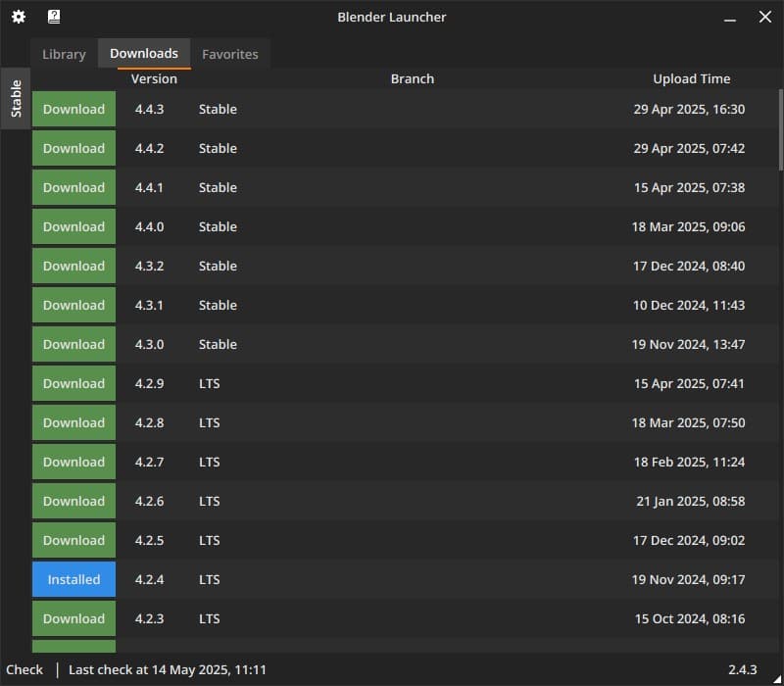Image resolution: width=784 pixels, height=686 pixels.
Task: Select the Stable branch label of 4.3.0
Action: (x=218, y=344)
